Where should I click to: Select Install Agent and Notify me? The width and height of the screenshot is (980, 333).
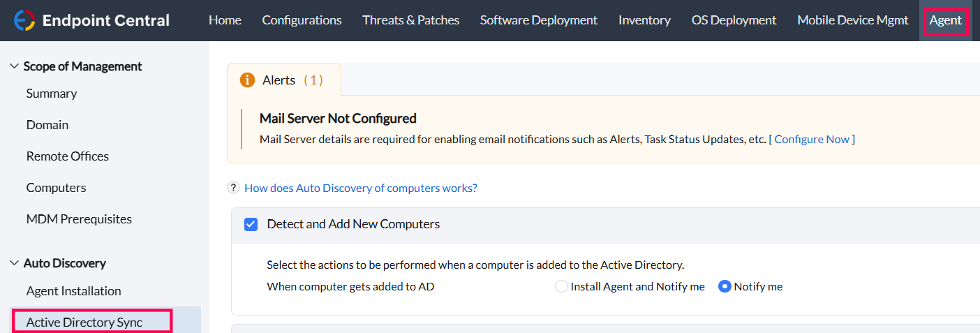561,286
